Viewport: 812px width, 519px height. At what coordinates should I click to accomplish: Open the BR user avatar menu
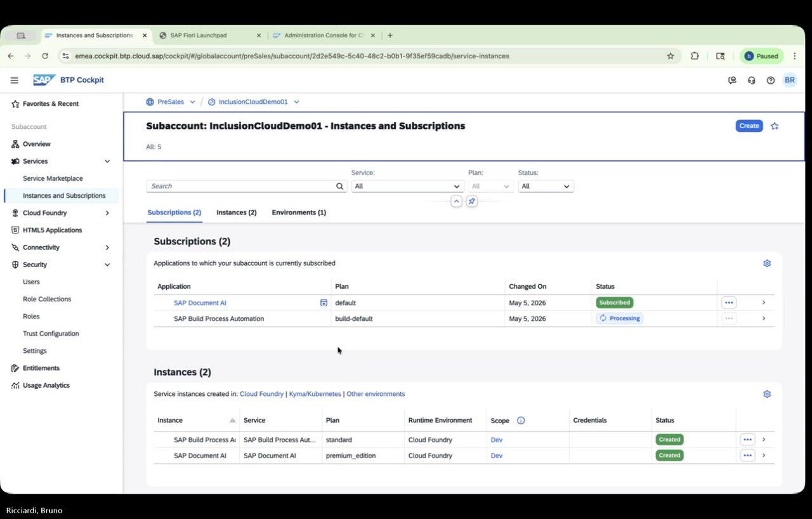tap(790, 80)
